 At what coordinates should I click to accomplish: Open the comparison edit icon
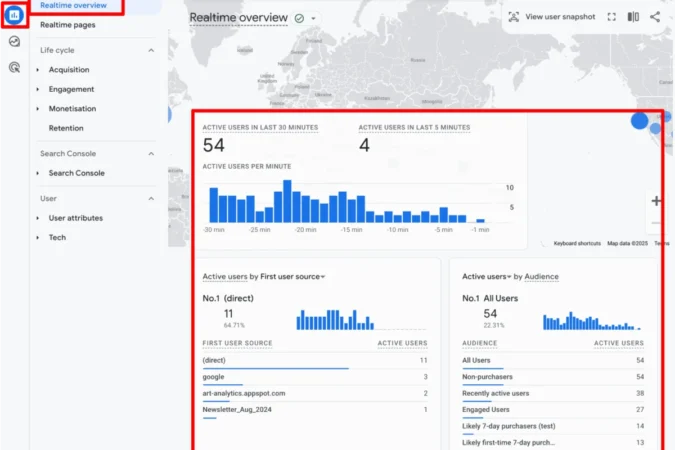(633, 17)
